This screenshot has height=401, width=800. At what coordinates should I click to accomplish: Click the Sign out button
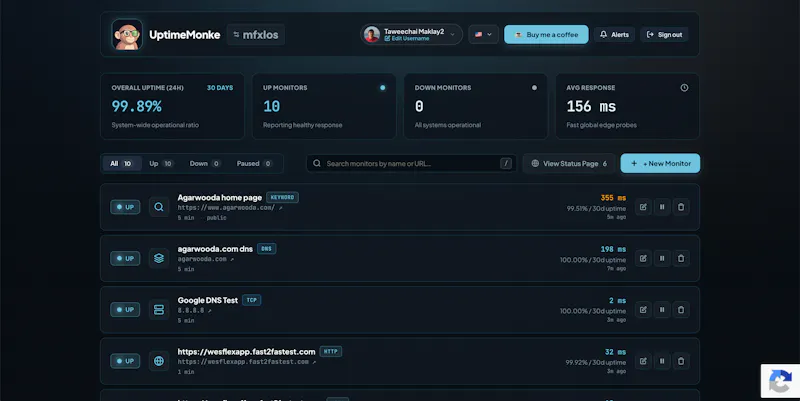(664, 35)
